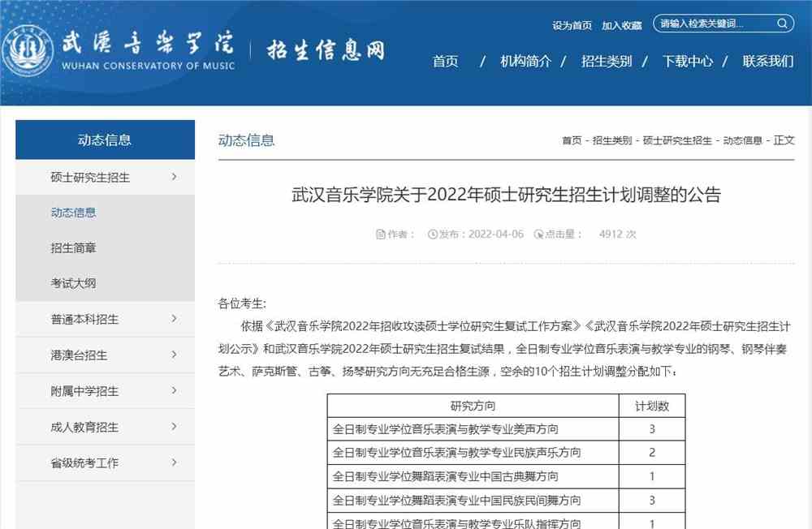The width and height of the screenshot is (812, 529).
Task: Click the search magnifier icon
Action: point(782,24)
